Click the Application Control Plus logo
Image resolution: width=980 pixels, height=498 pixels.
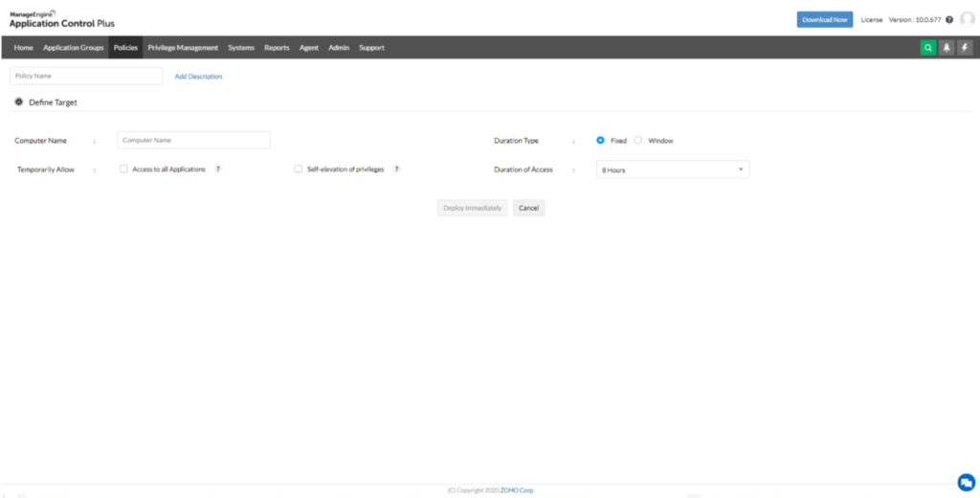click(62, 19)
